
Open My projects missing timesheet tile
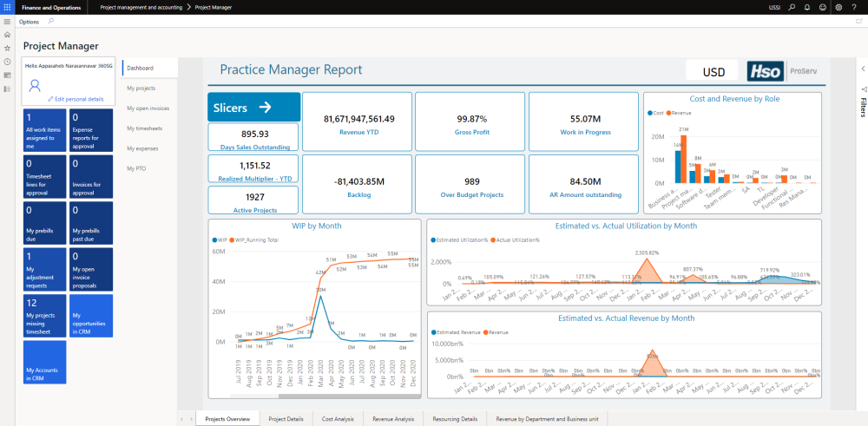(x=44, y=315)
